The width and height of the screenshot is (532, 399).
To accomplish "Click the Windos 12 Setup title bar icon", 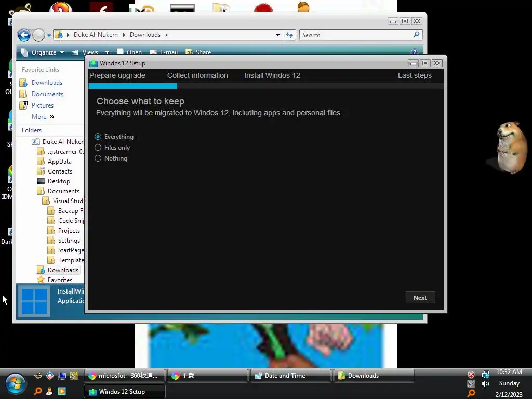I will (94, 63).
